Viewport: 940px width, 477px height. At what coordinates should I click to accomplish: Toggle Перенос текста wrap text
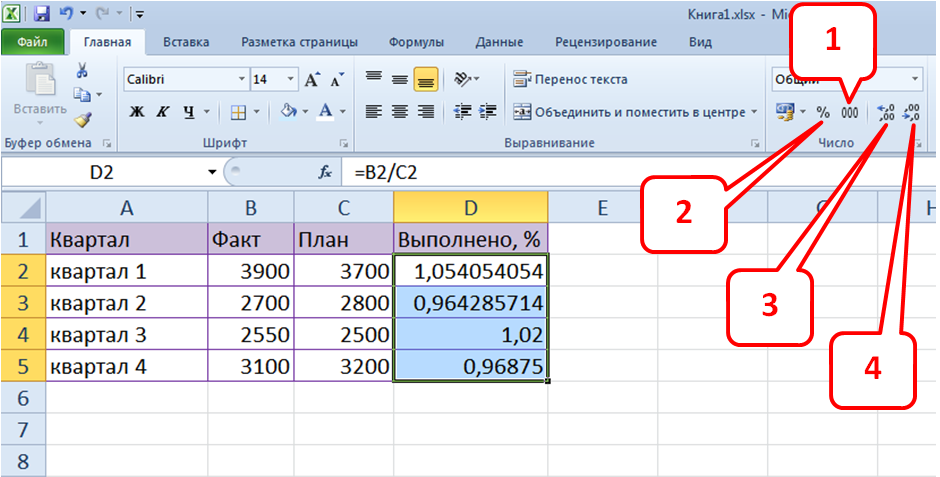point(570,79)
